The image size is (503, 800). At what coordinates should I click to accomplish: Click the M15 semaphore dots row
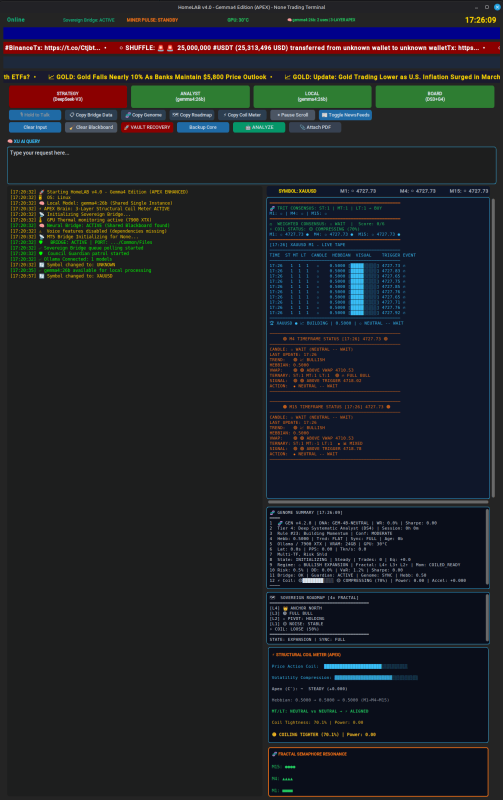[284, 767]
